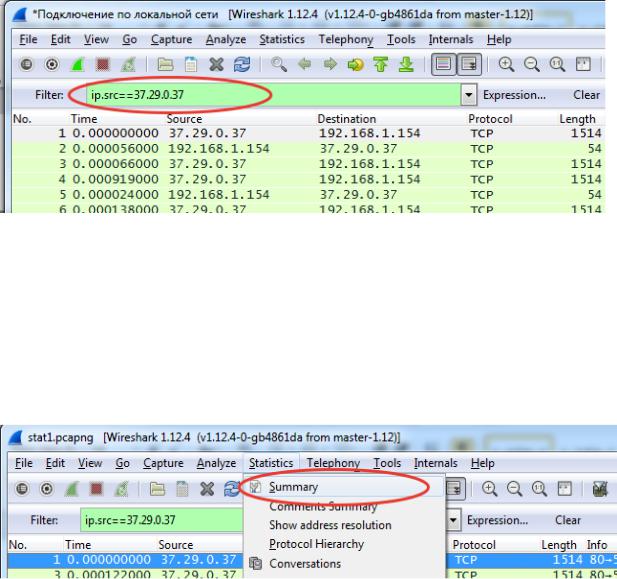The height and width of the screenshot is (579, 617).
Task: Save the capture file in Подключение window
Action: 191,64
